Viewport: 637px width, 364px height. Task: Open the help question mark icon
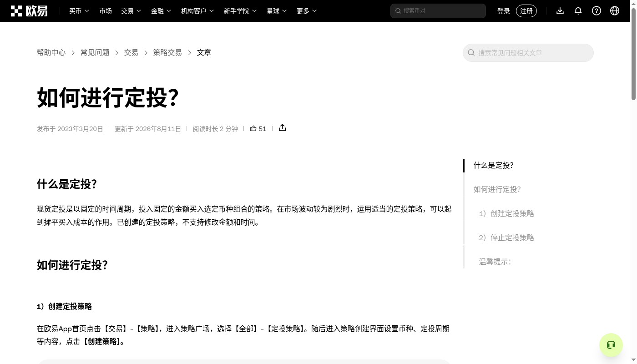(597, 11)
